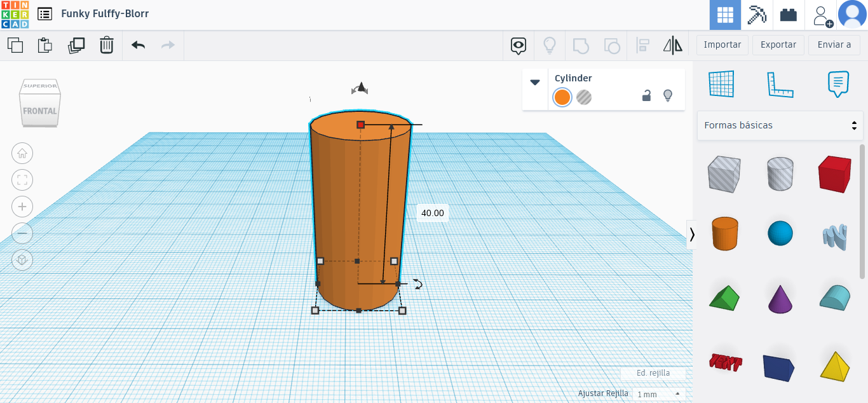
Task: Switch to 3D design grid view
Action: coord(725,15)
